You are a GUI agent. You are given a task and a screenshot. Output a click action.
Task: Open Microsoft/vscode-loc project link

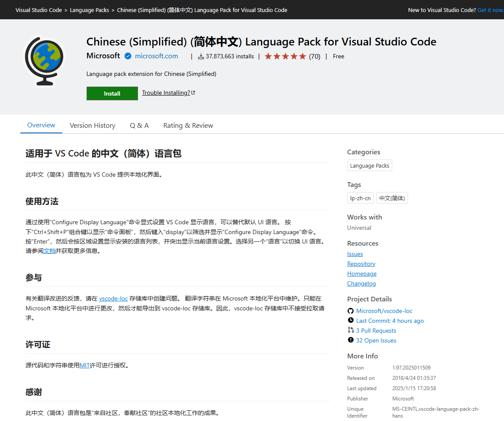[x=384, y=311]
